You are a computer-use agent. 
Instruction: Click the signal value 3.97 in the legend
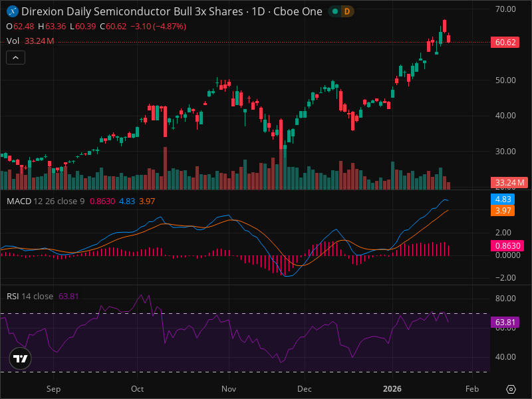147,201
